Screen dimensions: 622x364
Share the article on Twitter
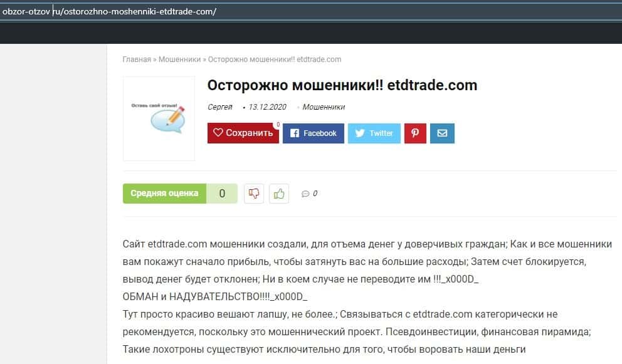coord(374,133)
